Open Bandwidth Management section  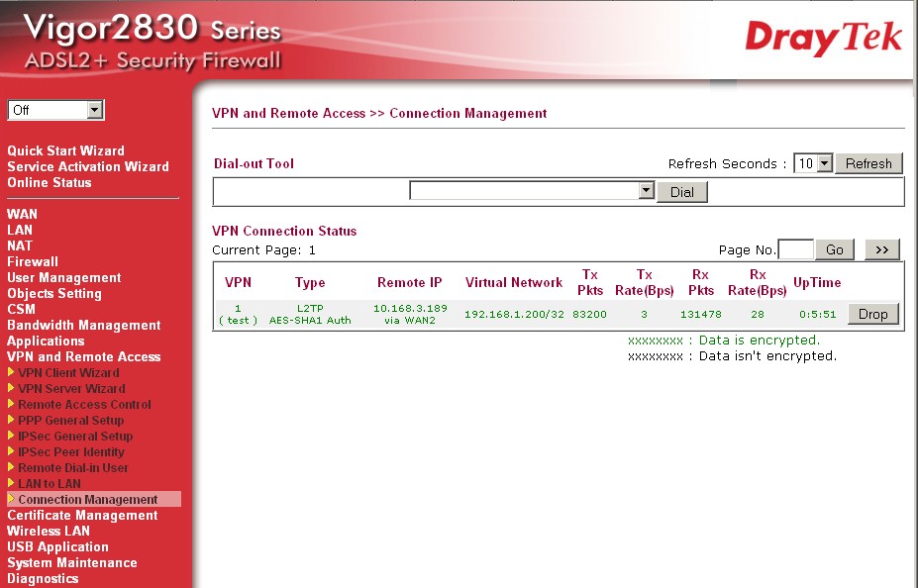[84, 324]
